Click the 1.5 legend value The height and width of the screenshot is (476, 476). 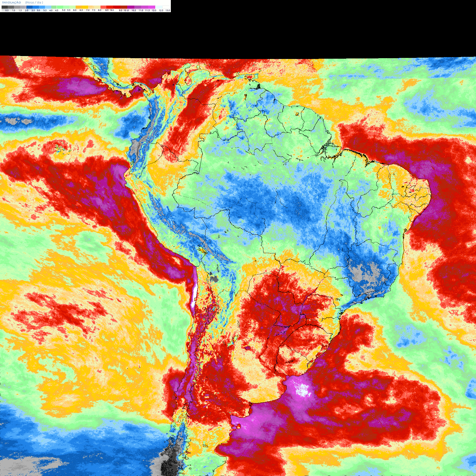click(x=20, y=10)
